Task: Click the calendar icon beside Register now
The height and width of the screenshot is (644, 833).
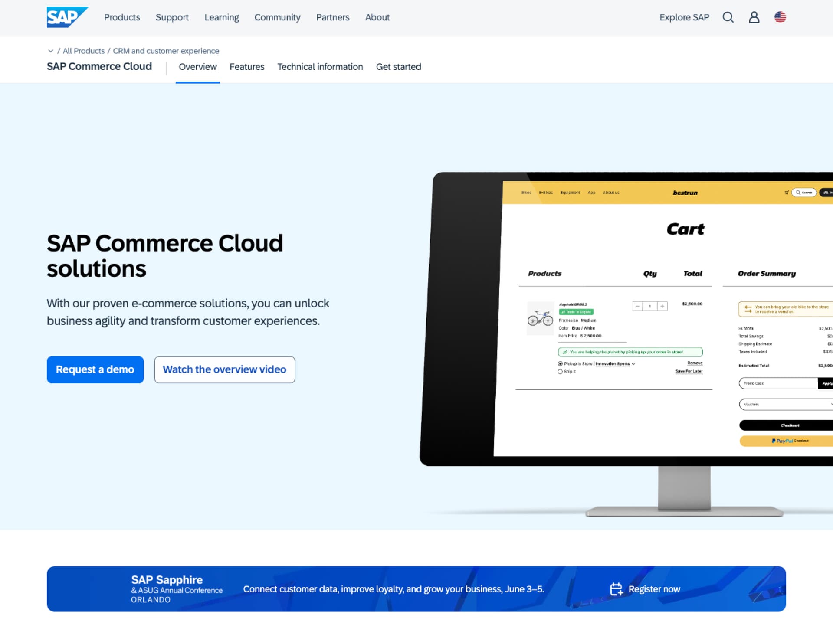Action: tap(616, 589)
